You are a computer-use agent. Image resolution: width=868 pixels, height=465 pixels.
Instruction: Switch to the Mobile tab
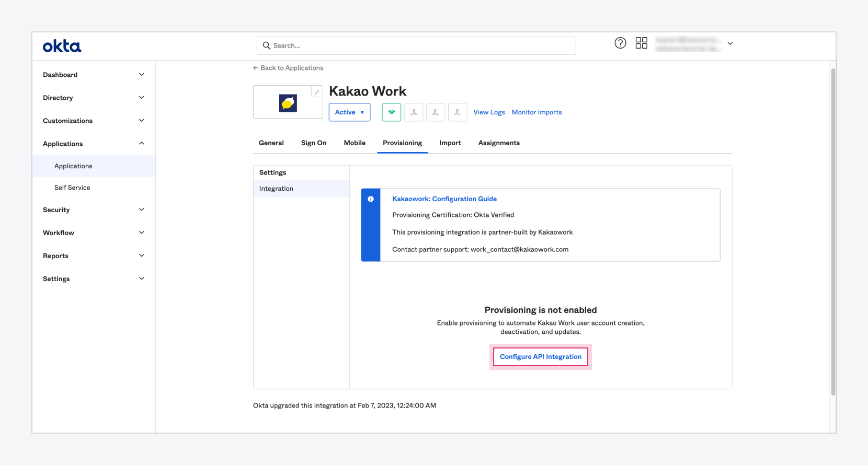coord(355,143)
